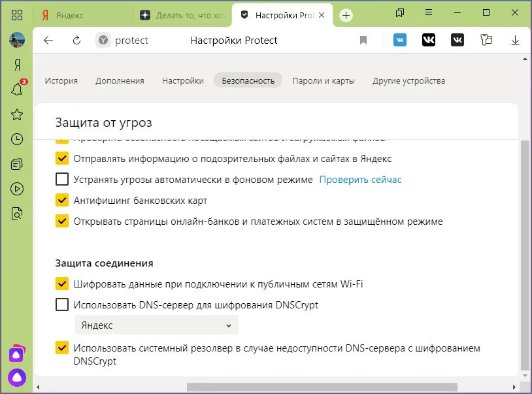Image resolution: width=532 pixels, height=394 pixels.
Task: Click the scroll right arrow
Action: coord(514,387)
